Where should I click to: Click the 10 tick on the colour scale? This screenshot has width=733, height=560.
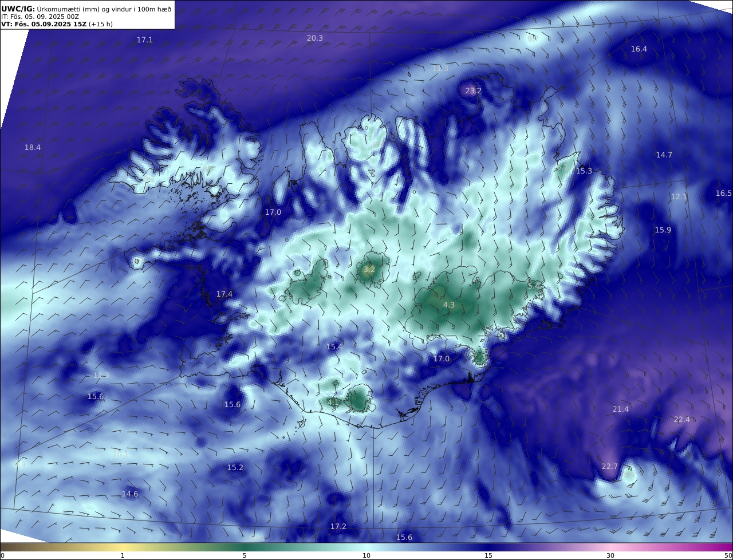click(366, 555)
